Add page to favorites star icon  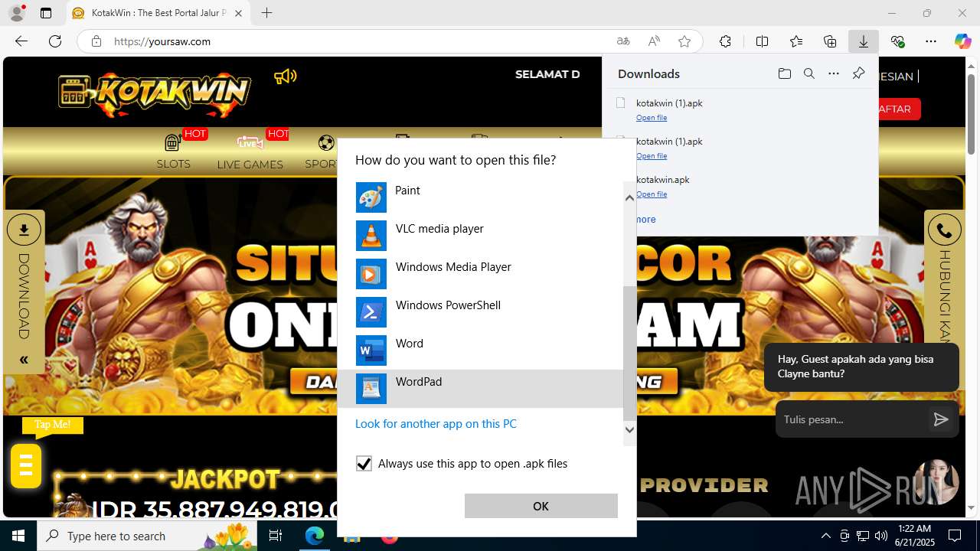click(684, 41)
